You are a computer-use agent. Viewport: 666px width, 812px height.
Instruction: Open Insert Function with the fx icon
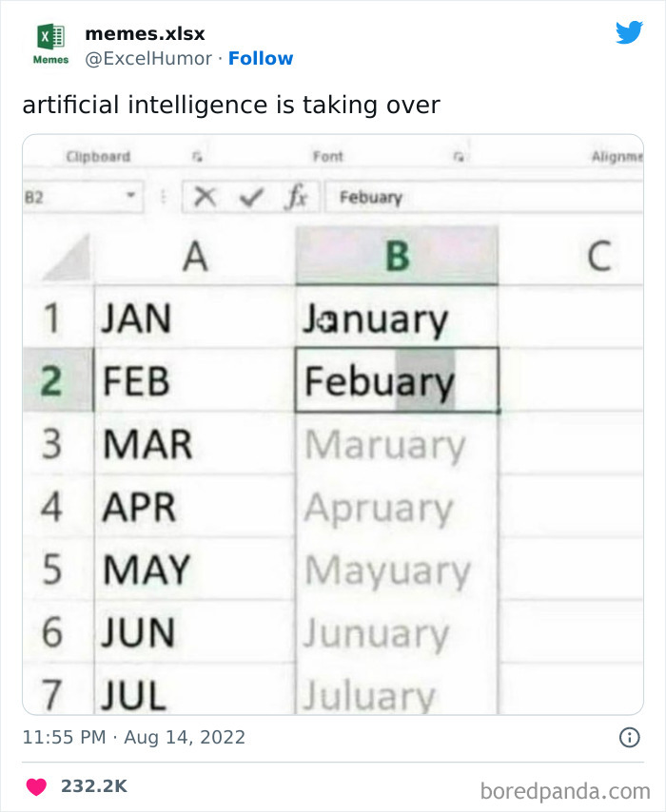(x=299, y=196)
